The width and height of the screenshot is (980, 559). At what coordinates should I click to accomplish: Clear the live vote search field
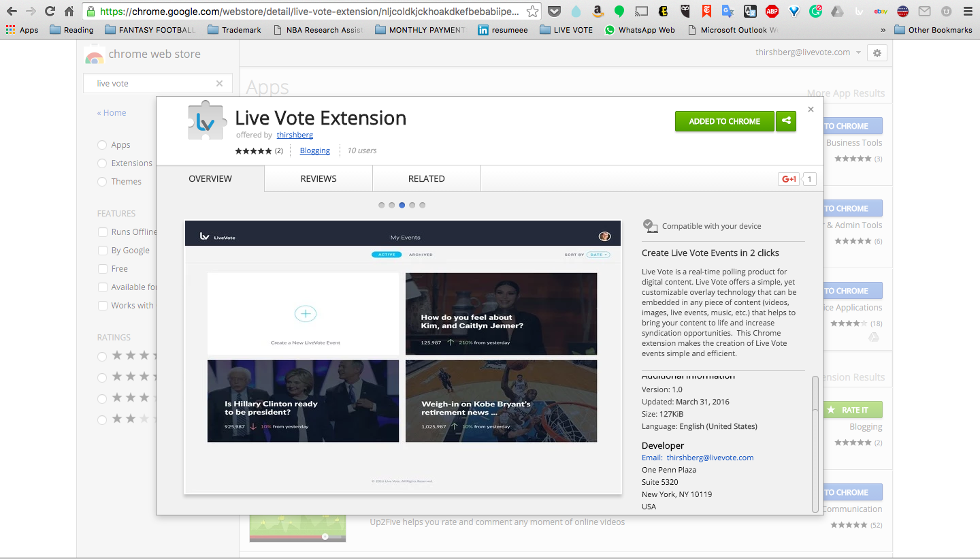click(219, 83)
